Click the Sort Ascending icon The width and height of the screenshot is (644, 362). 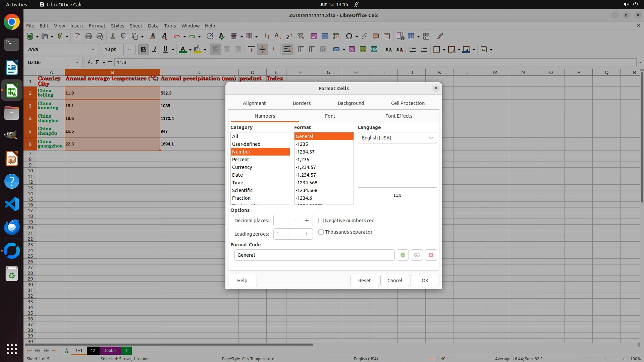point(278,36)
